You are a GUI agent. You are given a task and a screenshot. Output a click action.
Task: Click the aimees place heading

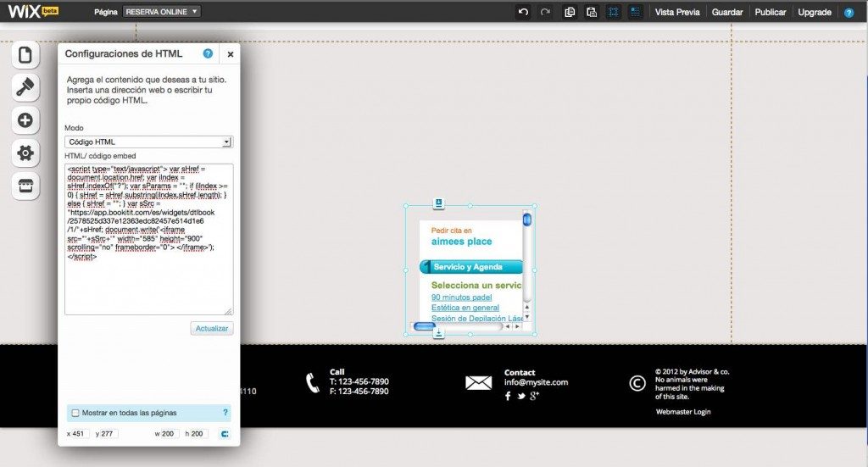[x=461, y=242]
